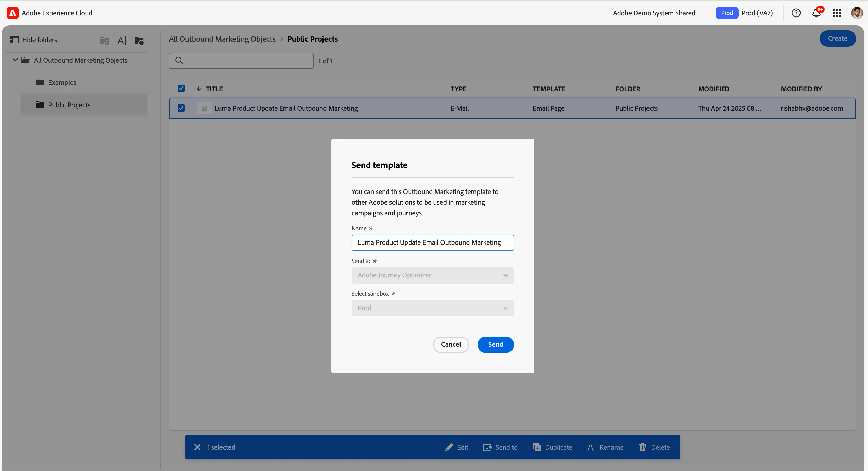The image size is (868, 471).
Task: Open the Select sandbox dropdown
Action: [x=433, y=308]
